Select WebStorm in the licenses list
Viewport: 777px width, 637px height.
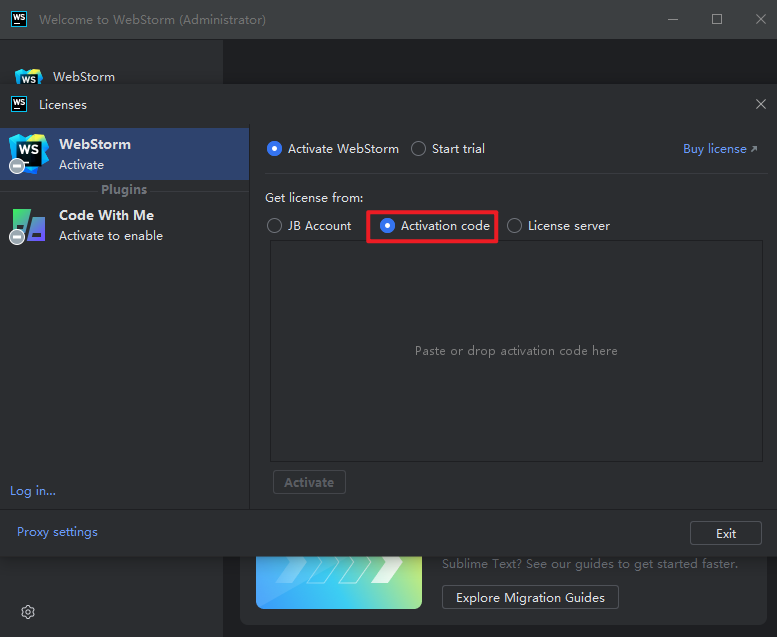tap(124, 154)
